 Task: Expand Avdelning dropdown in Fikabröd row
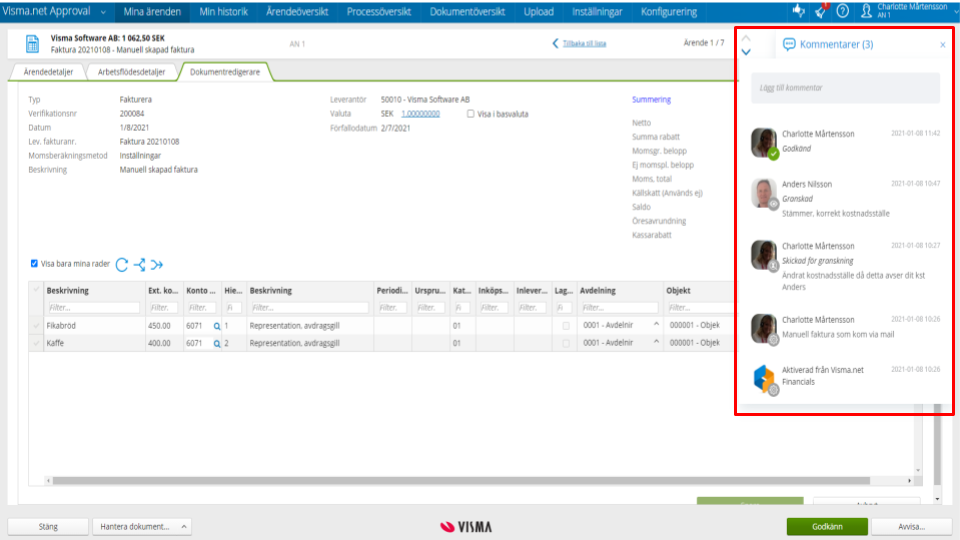[656, 324]
